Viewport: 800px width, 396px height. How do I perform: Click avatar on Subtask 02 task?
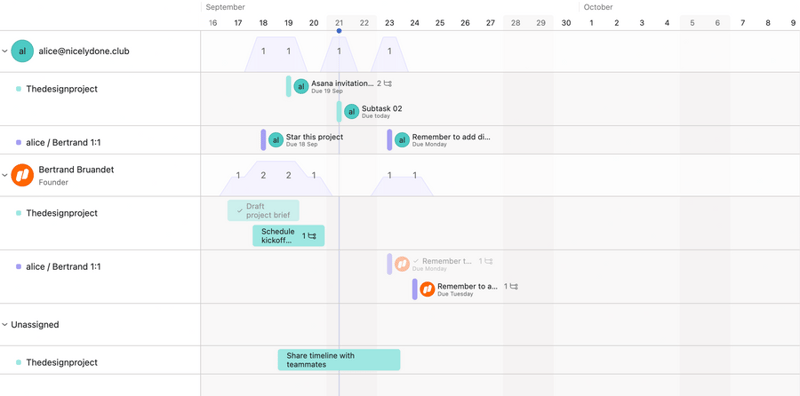pyautogui.click(x=351, y=111)
